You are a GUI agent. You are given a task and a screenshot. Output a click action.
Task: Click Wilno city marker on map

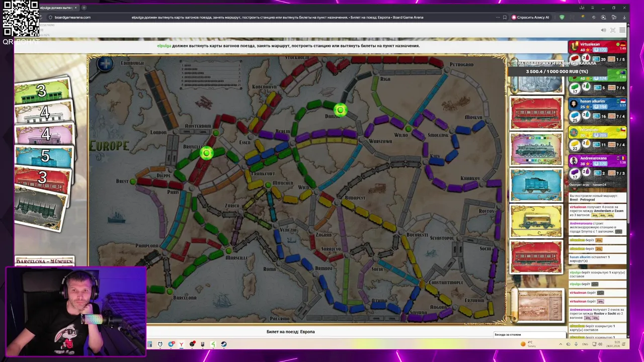[408, 129]
